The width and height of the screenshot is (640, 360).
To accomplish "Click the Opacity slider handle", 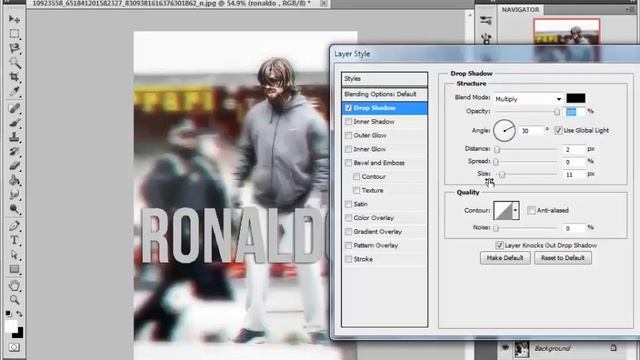I will point(557,112).
